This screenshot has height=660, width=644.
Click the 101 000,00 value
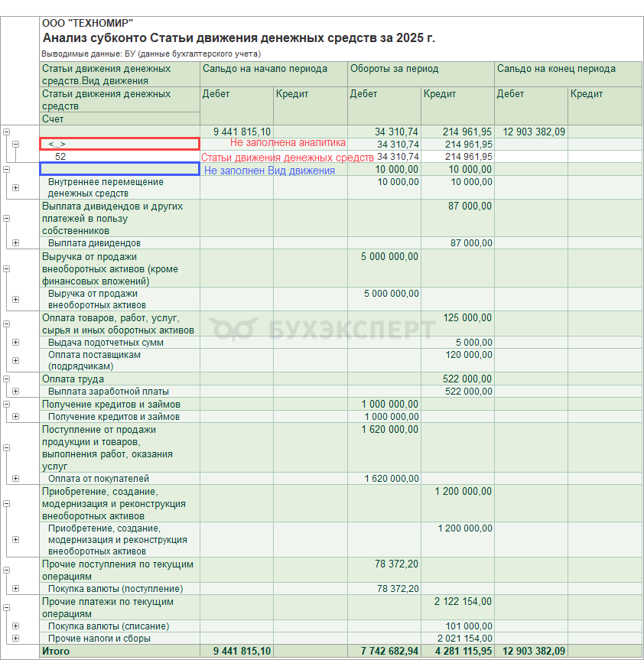tap(469, 626)
